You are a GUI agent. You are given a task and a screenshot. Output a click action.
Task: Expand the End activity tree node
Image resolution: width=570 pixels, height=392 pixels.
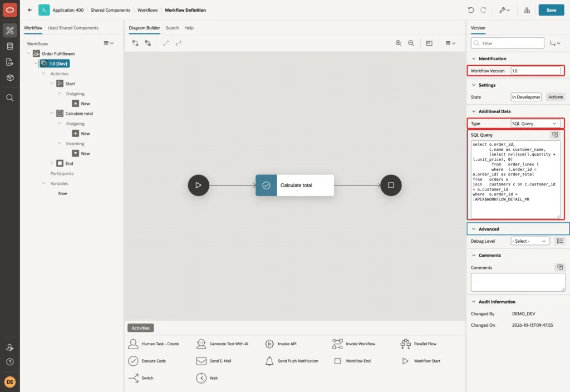click(x=52, y=163)
